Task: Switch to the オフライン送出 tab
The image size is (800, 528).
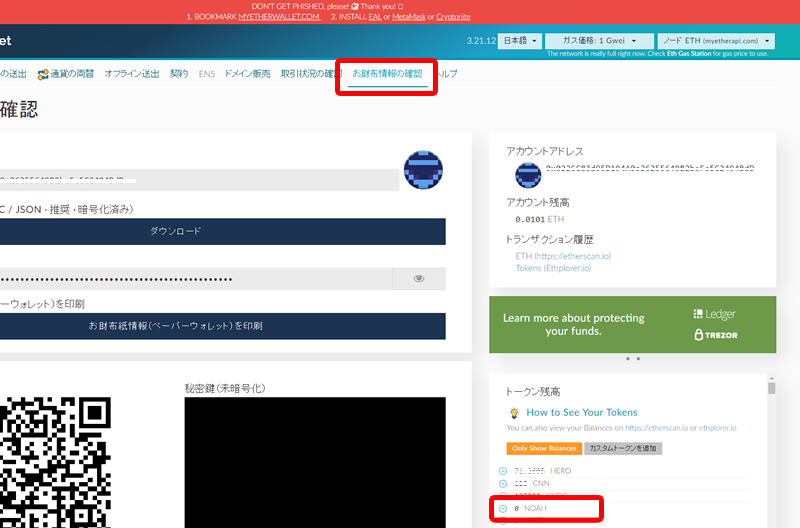Action: pyautogui.click(x=132, y=74)
